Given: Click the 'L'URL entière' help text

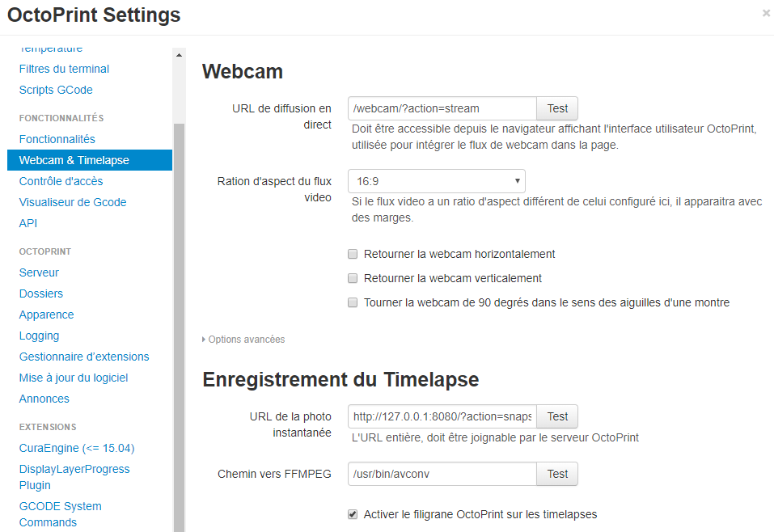Looking at the screenshot, I should point(495,437).
